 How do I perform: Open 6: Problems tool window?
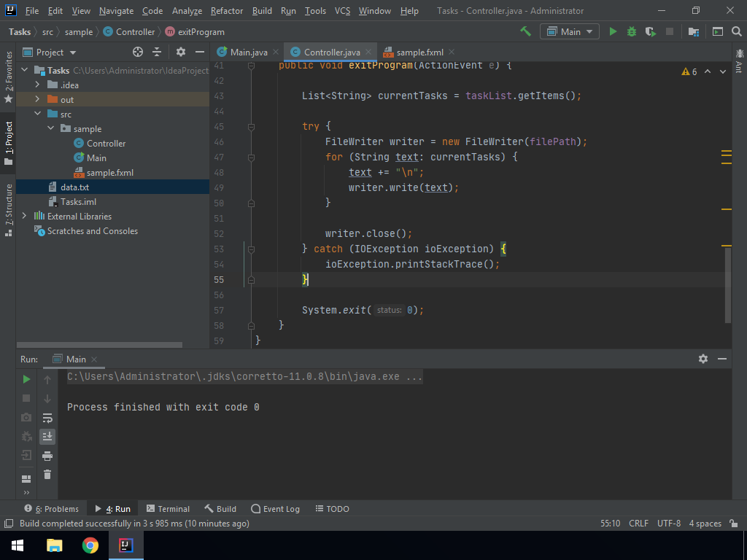[52, 508]
